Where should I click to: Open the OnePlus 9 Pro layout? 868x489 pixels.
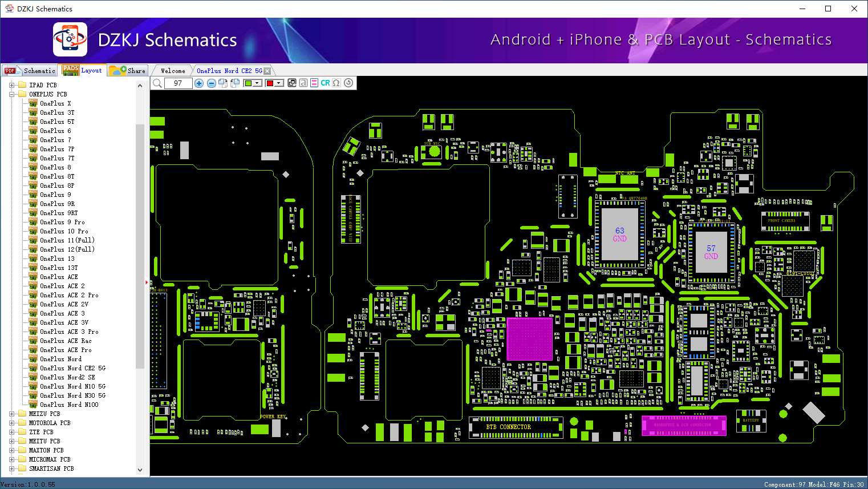coord(62,222)
